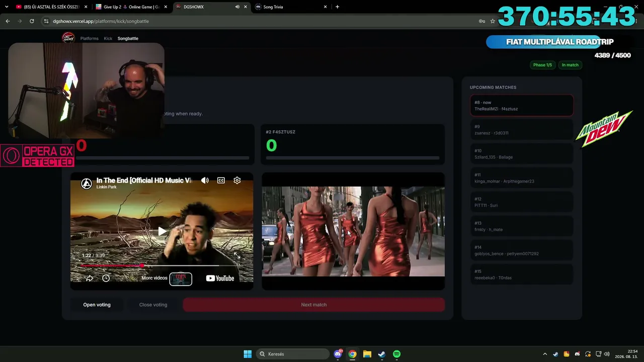The height and width of the screenshot is (362, 644).
Task: Select current match #8 TheRealMZi vs f4sztusz
Action: tap(522, 106)
